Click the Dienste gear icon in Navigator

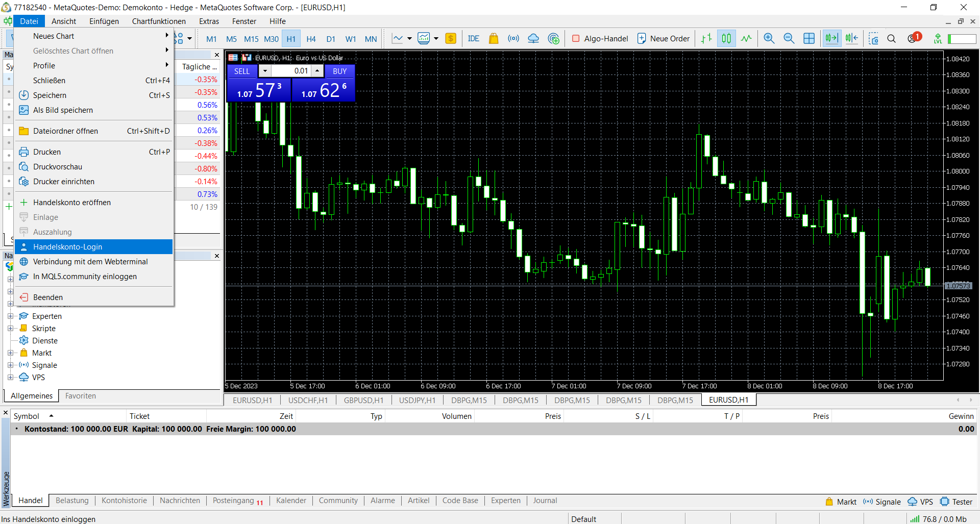pyautogui.click(x=23, y=340)
